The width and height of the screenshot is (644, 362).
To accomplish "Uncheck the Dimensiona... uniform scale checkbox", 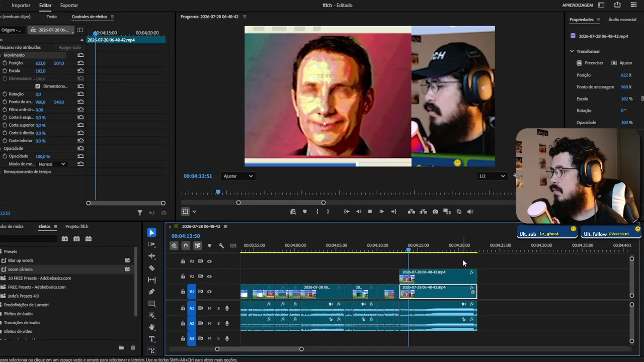I will coord(38,86).
